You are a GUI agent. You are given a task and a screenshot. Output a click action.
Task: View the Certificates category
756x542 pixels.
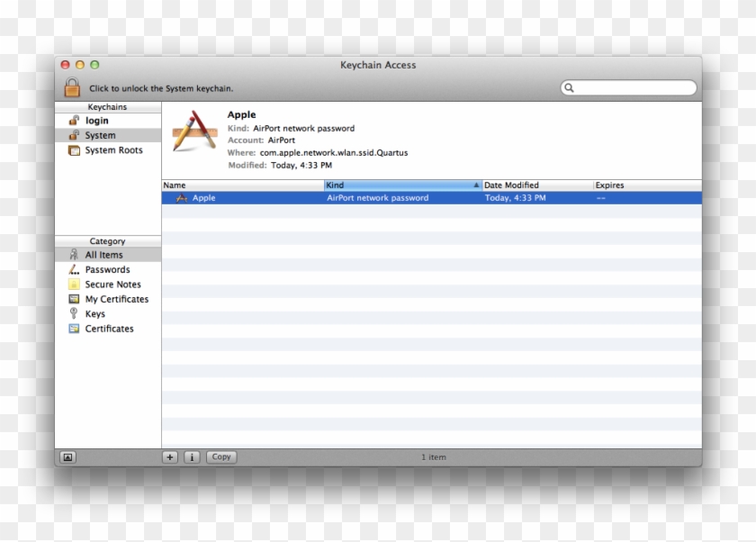click(109, 329)
